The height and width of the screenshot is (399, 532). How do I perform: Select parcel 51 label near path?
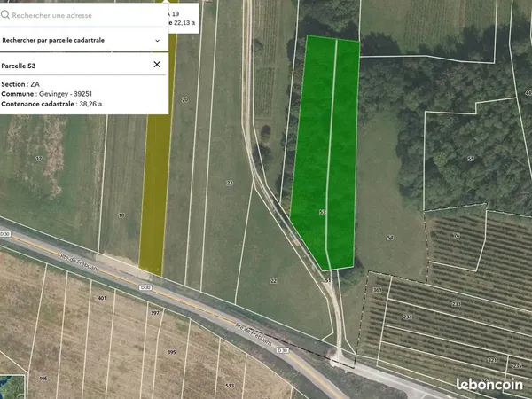[x=327, y=280]
